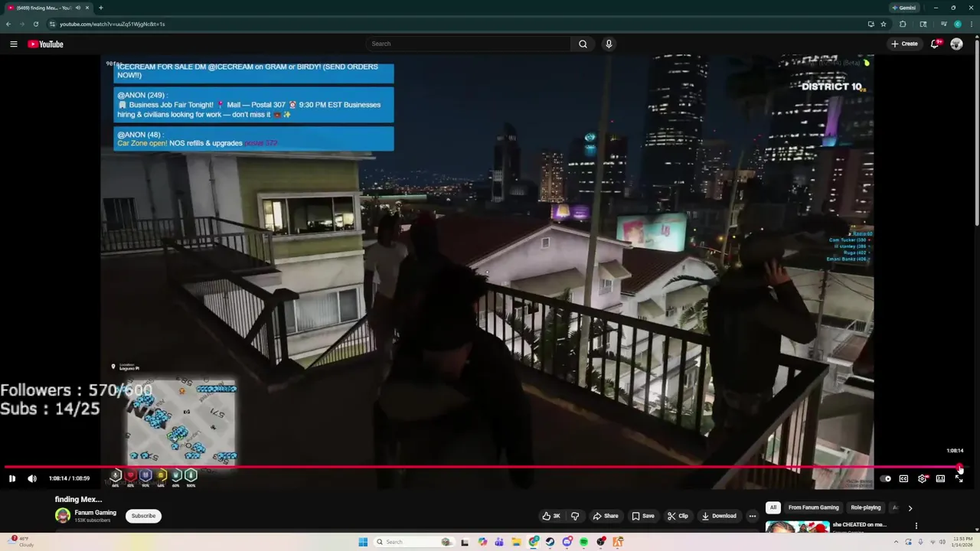The image size is (980, 551).
Task: Click the YouTube search magnifier button
Action: coord(583,44)
